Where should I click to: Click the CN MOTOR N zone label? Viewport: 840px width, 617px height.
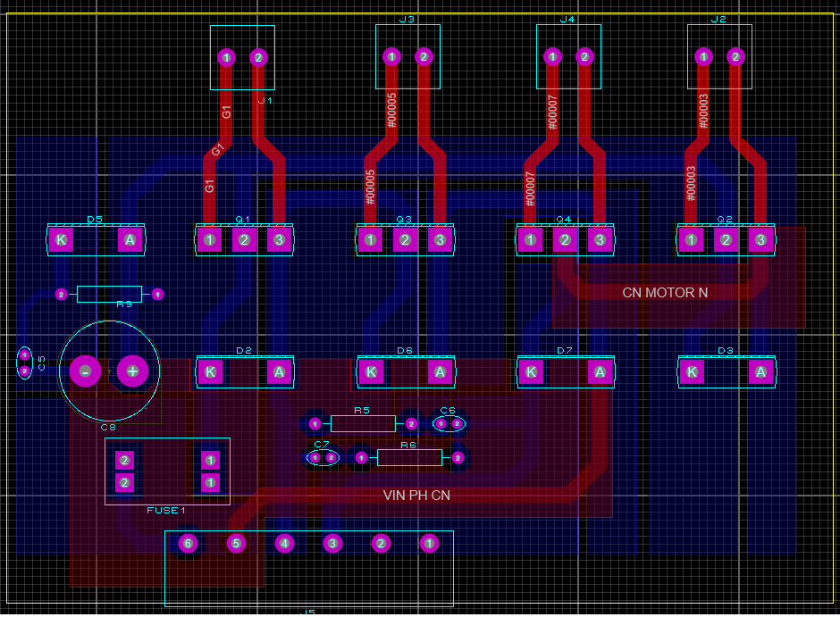point(665,293)
